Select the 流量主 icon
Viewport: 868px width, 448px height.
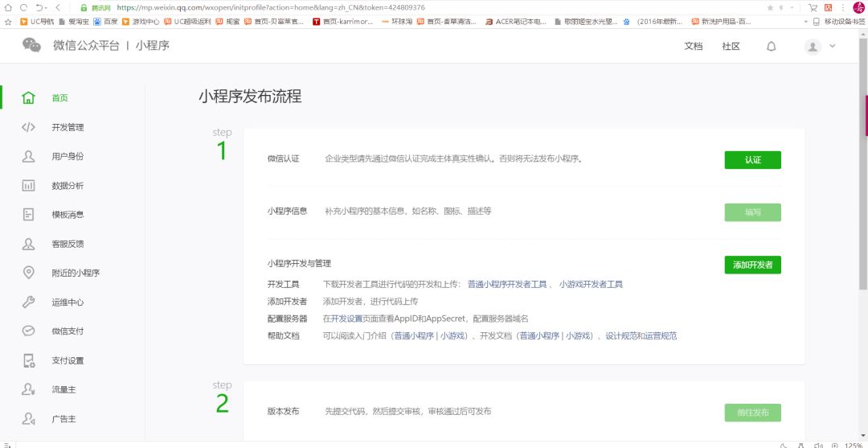click(x=29, y=390)
